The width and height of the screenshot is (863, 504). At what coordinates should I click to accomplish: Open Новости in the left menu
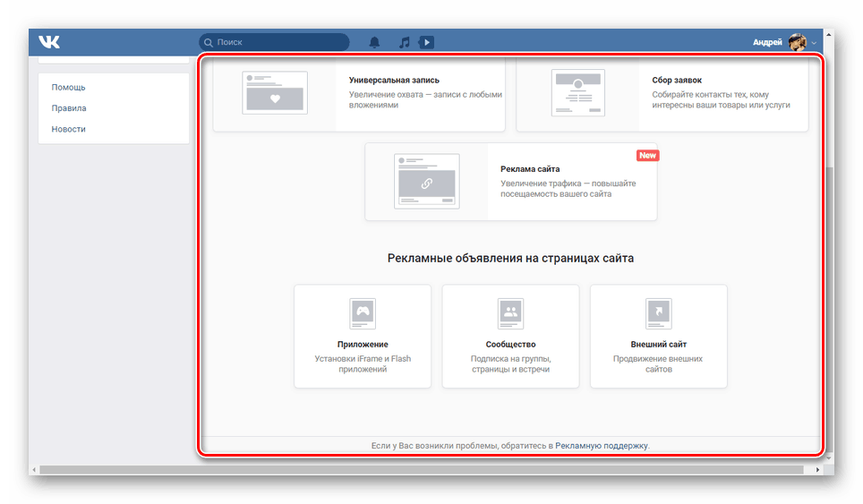pyautogui.click(x=68, y=129)
